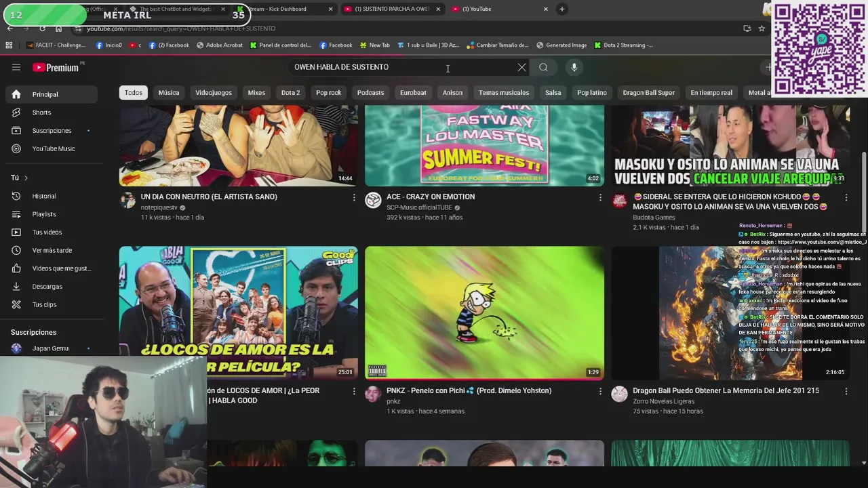
Task: Start voice search with microphone icon
Action: pyautogui.click(x=574, y=67)
